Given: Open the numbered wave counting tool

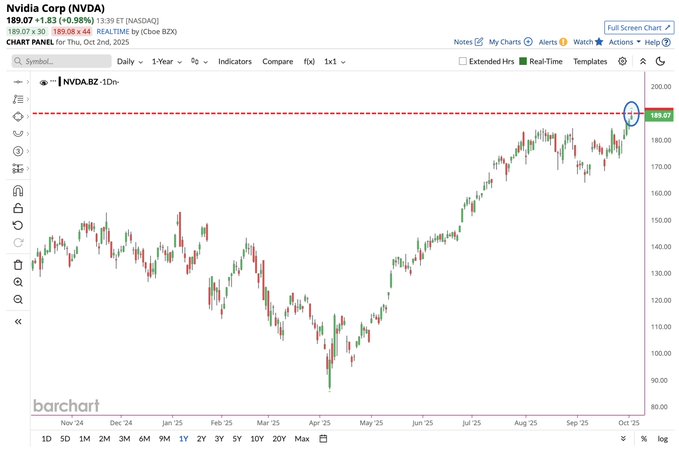Looking at the screenshot, I should click(18, 151).
